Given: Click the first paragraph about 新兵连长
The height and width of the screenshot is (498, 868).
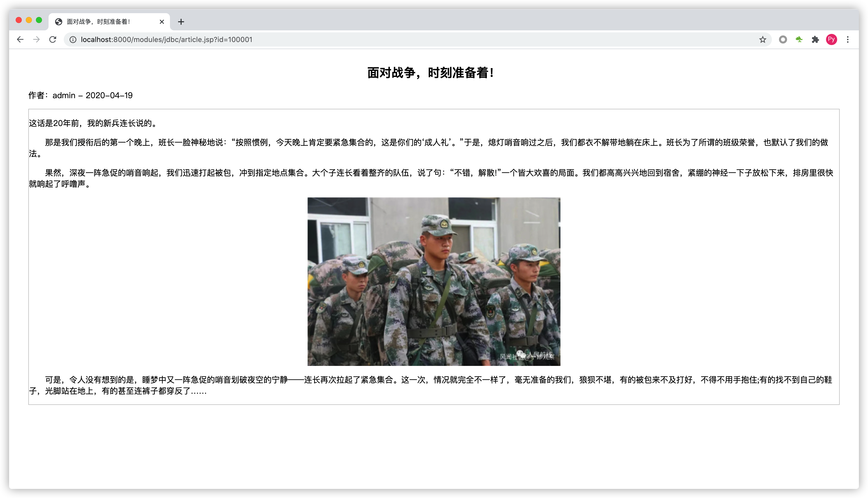Looking at the screenshot, I should [x=93, y=123].
